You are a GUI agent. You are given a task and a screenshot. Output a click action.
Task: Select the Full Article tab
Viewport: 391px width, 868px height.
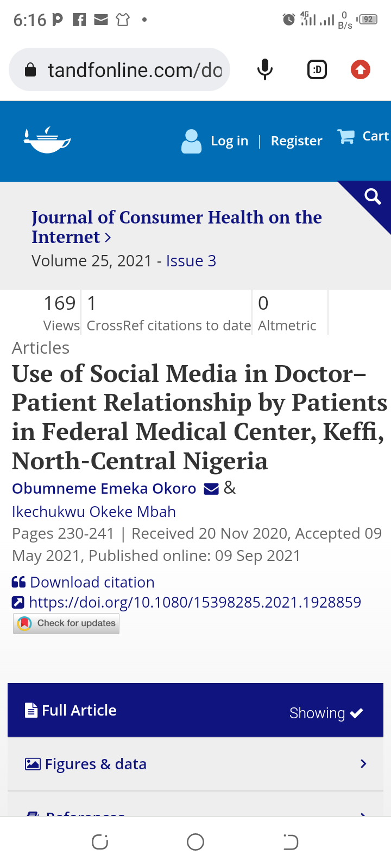pyautogui.click(x=79, y=710)
